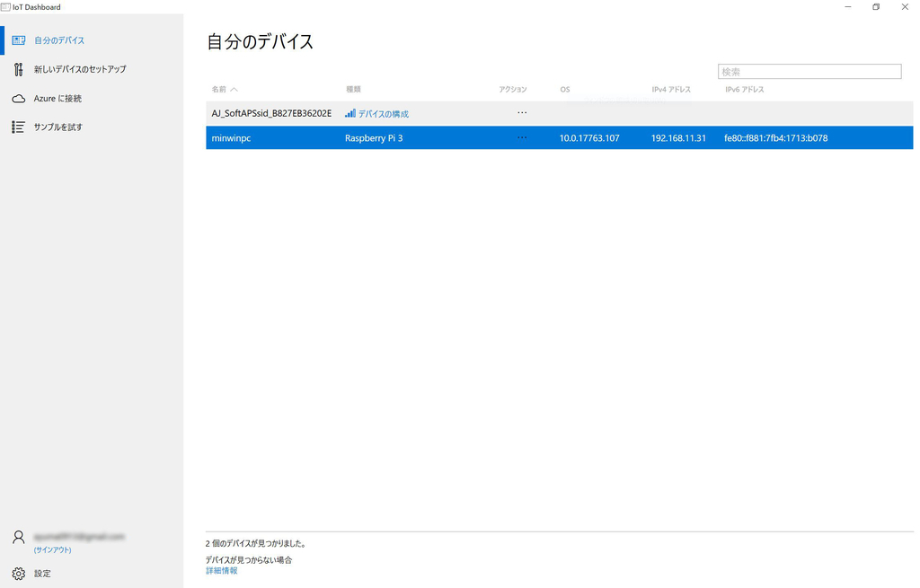This screenshot has width=920, height=588.
Task: Select 自分のデバイス menu item
Action: coord(59,40)
